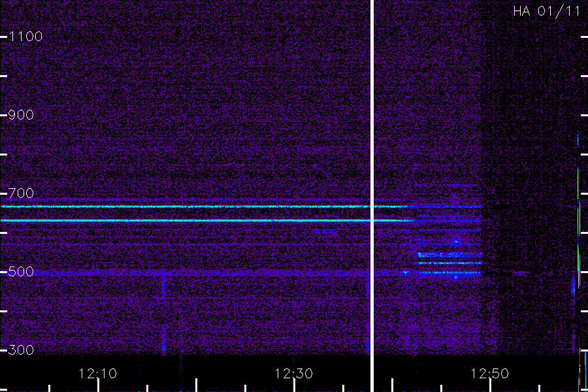Click the 12:50 time axis label

pyautogui.click(x=489, y=374)
